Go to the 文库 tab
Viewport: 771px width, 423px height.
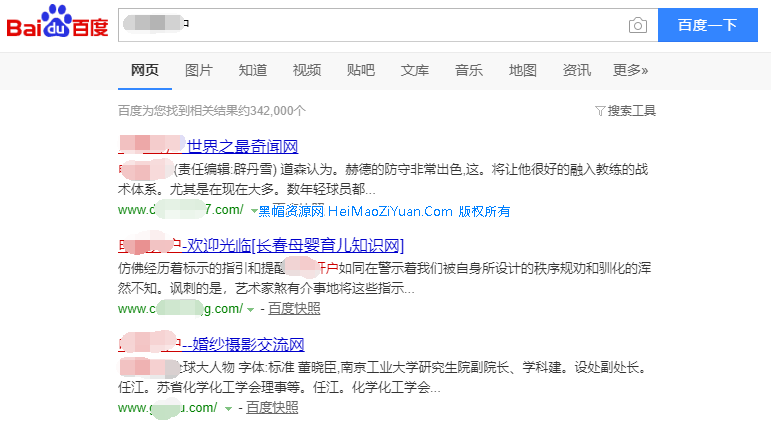pos(415,70)
